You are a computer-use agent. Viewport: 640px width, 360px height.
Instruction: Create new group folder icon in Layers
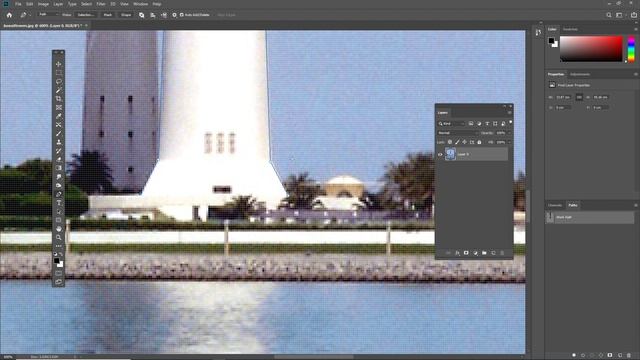tap(484, 253)
